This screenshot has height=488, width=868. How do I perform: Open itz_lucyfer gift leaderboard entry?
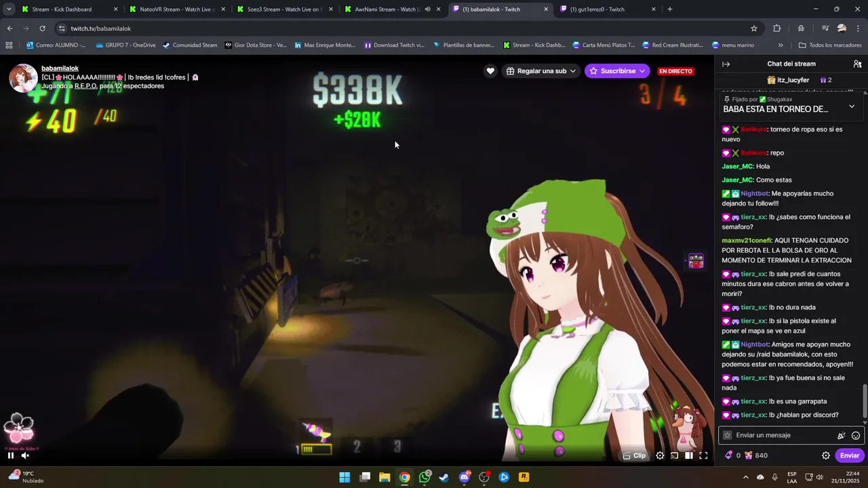(788, 80)
